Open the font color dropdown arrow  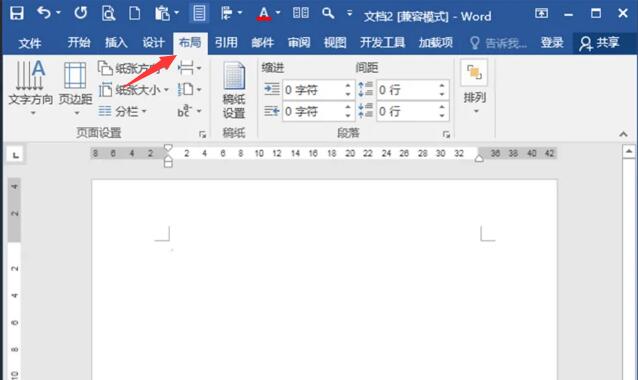click(x=278, y=13)
